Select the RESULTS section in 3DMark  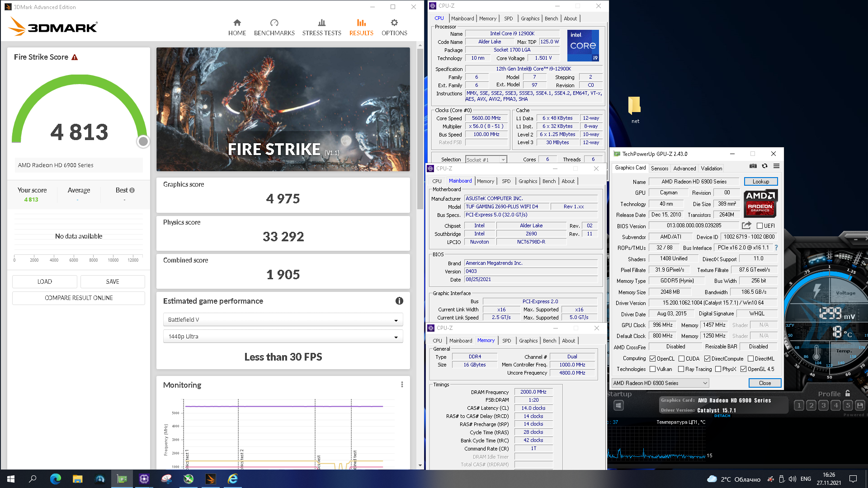pyautogui.click(x=361, y=28)
